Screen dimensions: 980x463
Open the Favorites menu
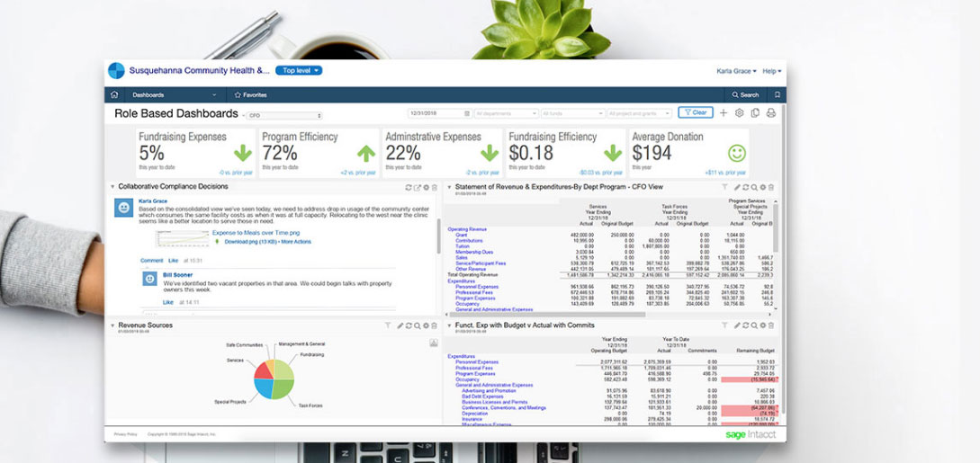[x=251, y=94]
